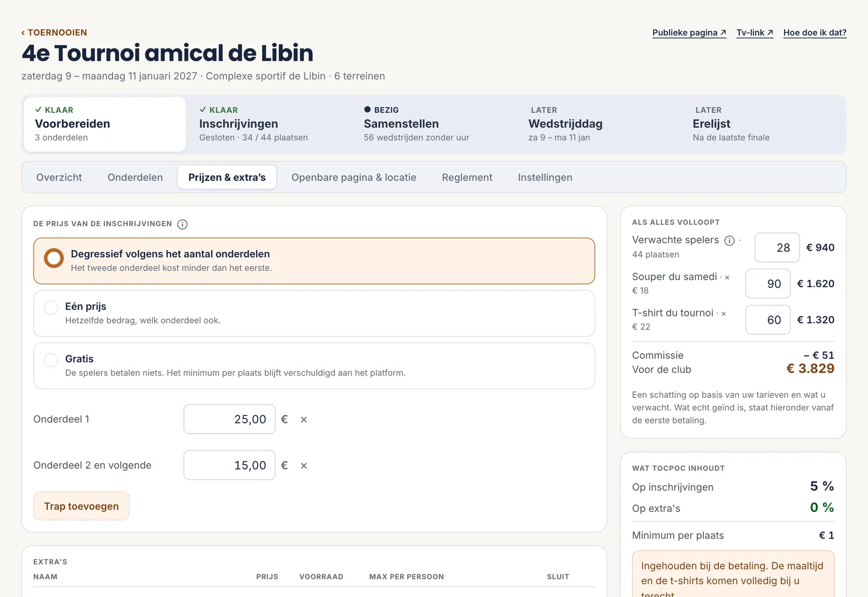
Task: Open the Inschrijvingen step
Action: tap(270, 124)
